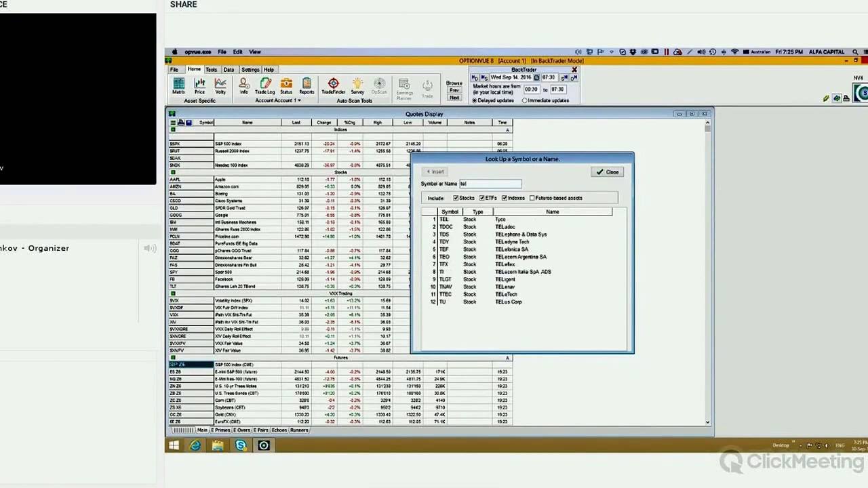Select the Delayed updates radio button
This screenshot has width=868, height=488.
475,100
